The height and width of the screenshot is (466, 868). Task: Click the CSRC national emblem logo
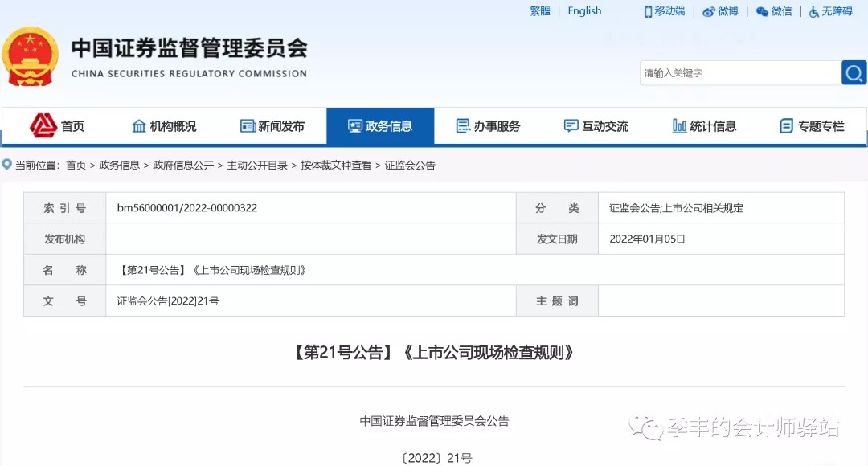click(31, 56)
